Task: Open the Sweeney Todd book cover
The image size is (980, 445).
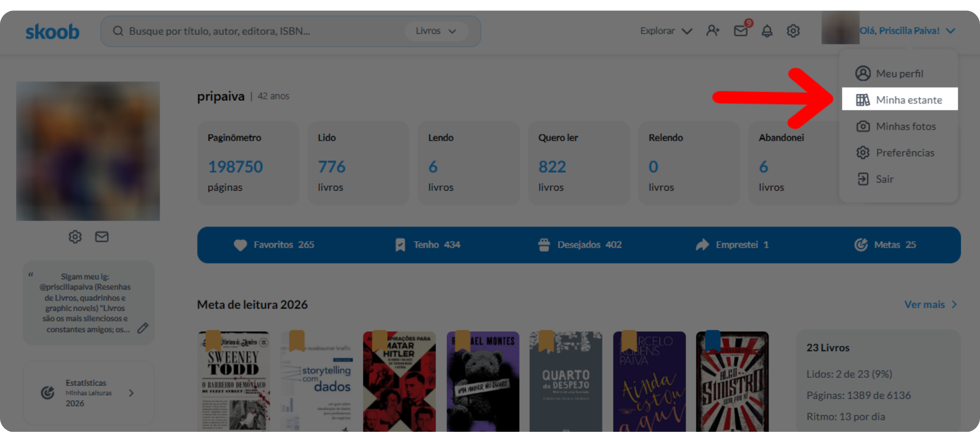Action: click(x=234, y=382)
